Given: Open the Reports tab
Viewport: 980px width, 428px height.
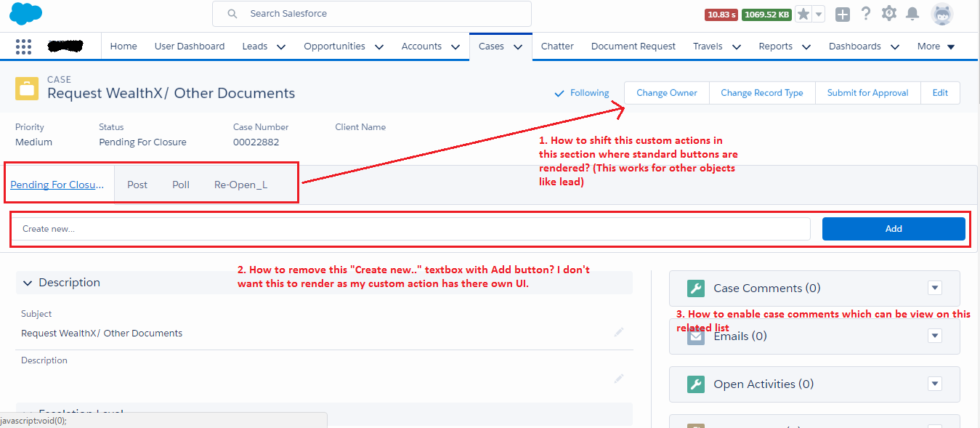Looking at the screenshot, I should [x=776, y=46].
